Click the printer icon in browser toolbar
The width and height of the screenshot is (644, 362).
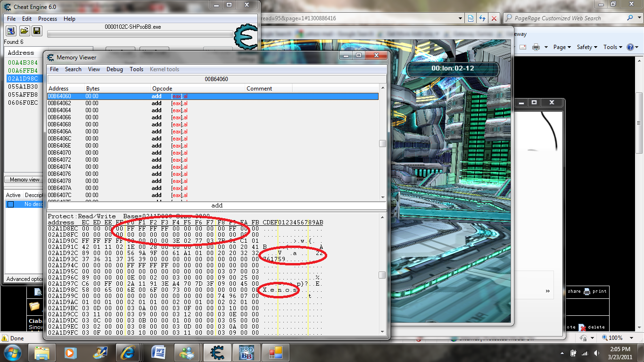click(x=536, y=47)
